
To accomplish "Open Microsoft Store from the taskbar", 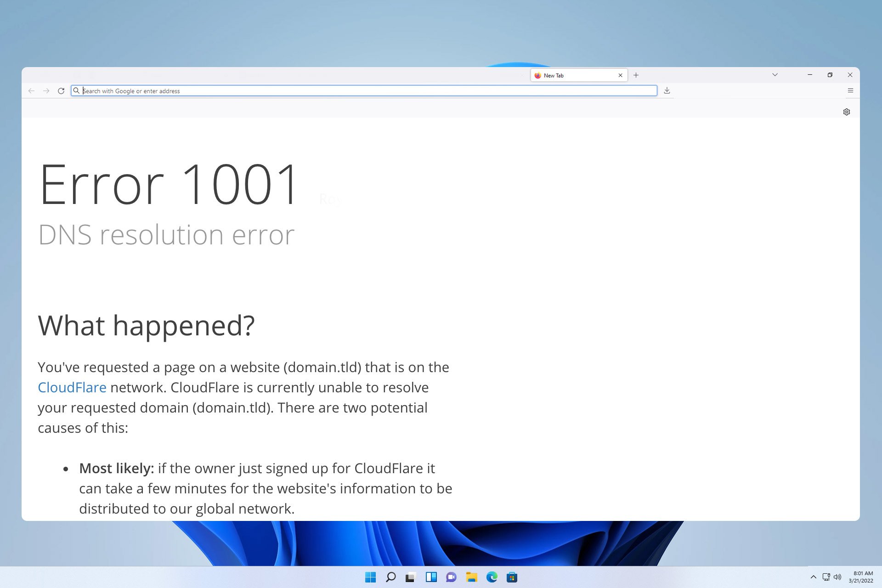I will click(512, 577).
